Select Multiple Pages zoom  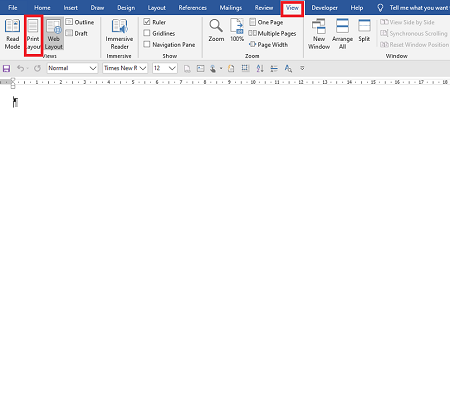click(x=272, y=33)
